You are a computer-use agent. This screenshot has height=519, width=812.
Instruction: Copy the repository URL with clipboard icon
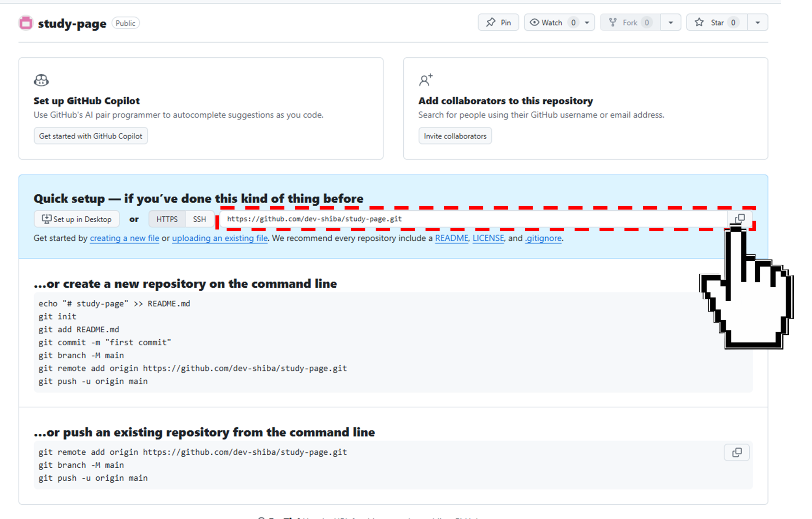pyautogui.click(x=740, y=219)
